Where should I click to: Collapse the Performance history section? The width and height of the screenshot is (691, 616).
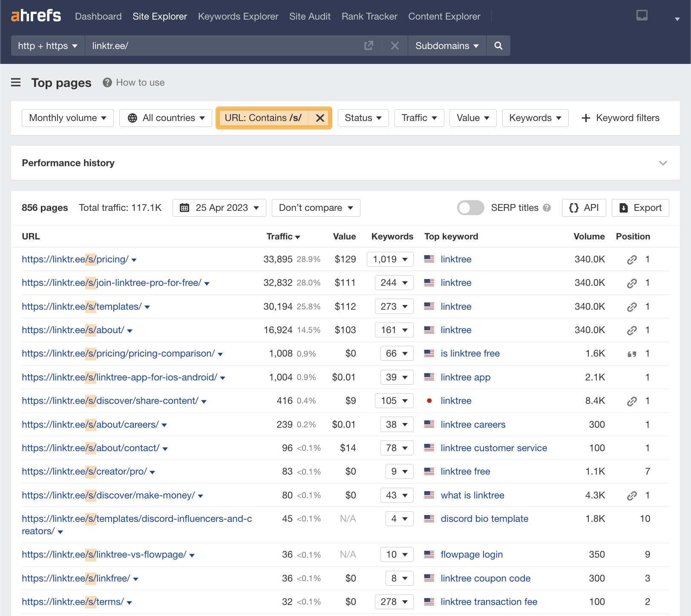tap(663, 163)
